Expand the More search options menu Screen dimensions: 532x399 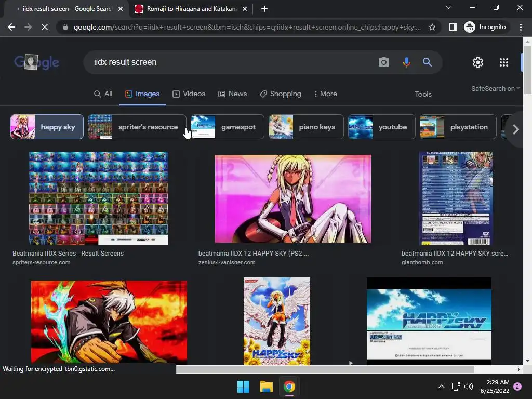[x=325, y=94]
